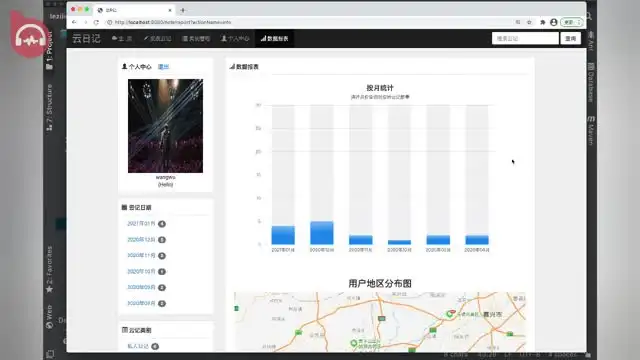This screenshot has height=360, width=640.
Task: Select the 数据报表 nav item
Action: point(274,38)
